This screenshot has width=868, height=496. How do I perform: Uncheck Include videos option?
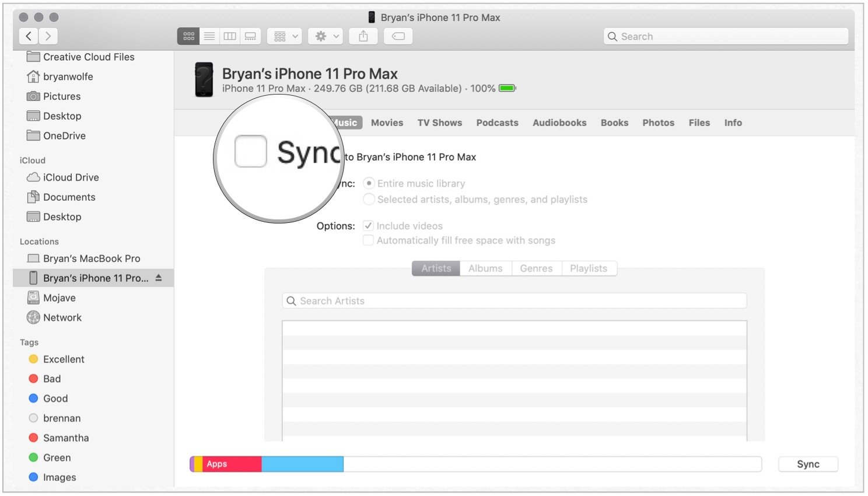[x=369, y=226]
